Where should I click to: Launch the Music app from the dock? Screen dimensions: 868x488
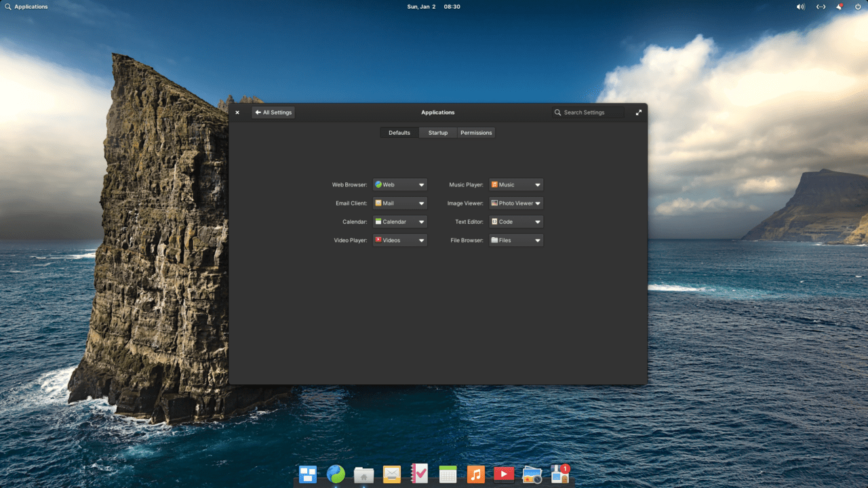[475, 474]
